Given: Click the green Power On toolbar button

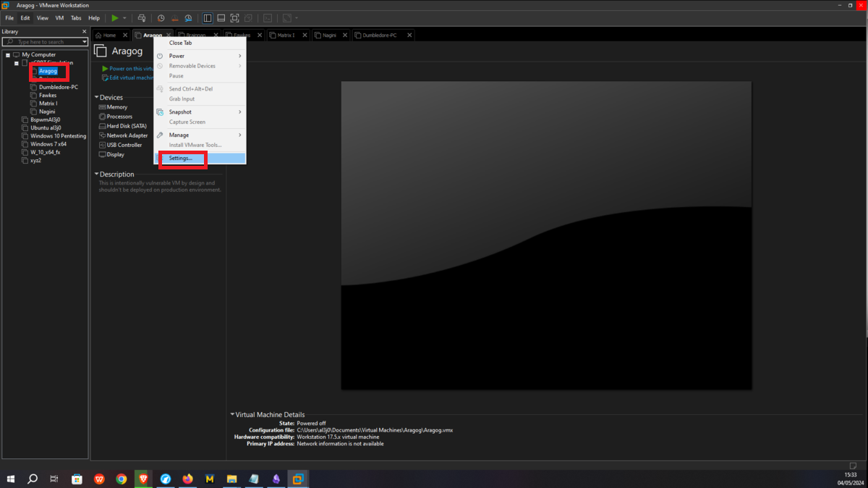Looking at the screenshot, I should coord(114,18).
